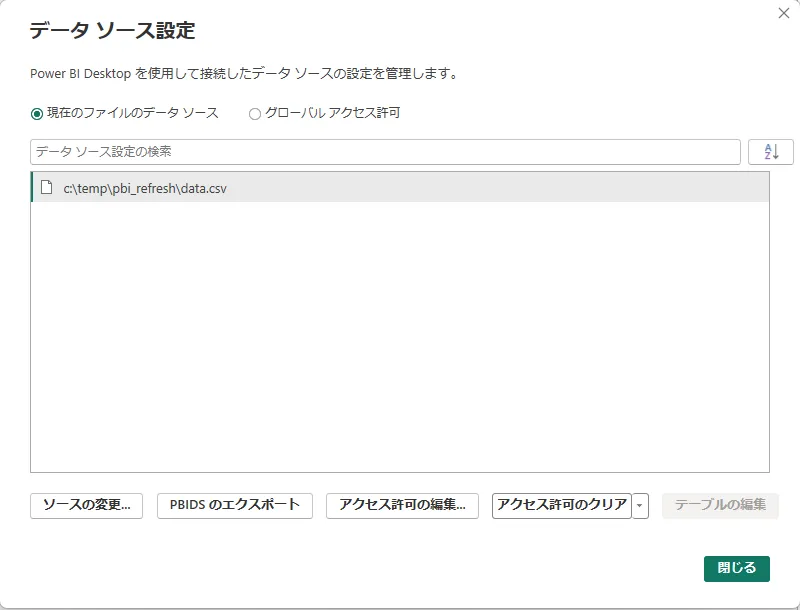
Task: Open the アクセス許可のクリア dropdown arrow
Action: click(x=640, y=506)
